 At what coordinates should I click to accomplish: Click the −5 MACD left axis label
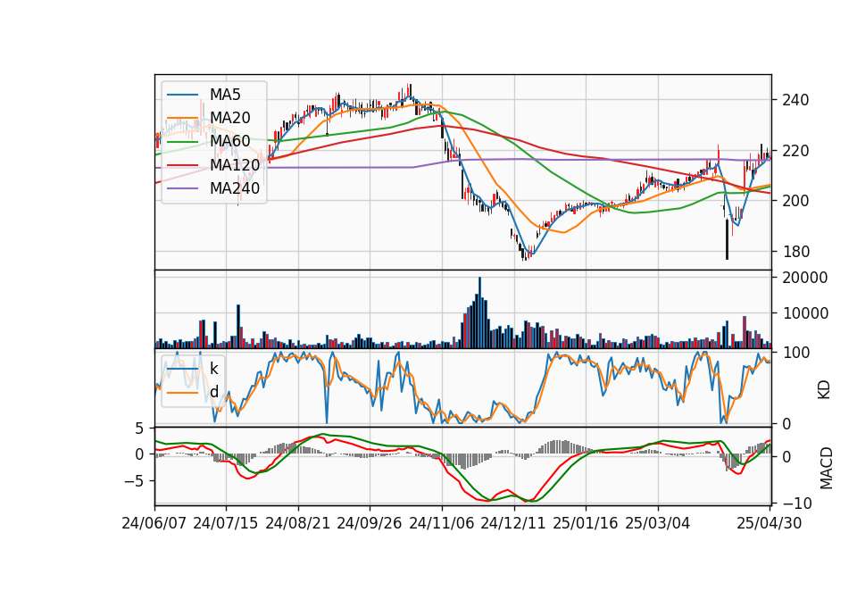(134, 481)
